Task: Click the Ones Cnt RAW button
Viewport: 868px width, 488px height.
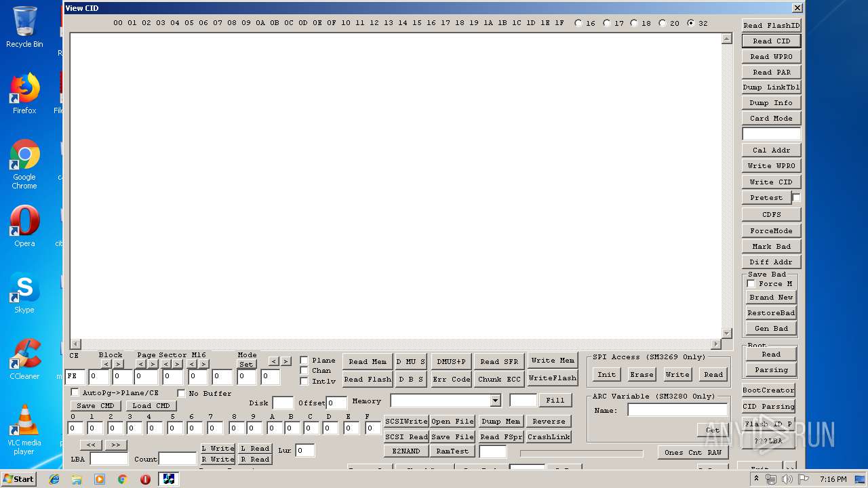Action: [x=693, y=453]
